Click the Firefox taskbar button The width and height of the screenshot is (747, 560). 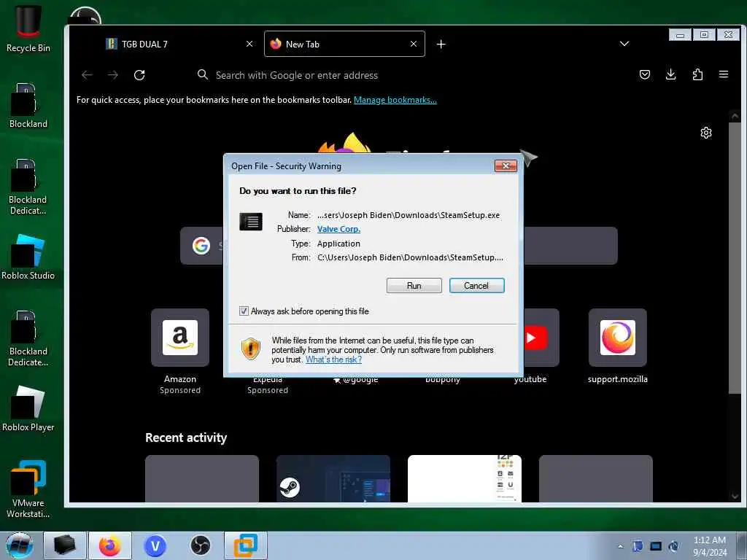110,545
